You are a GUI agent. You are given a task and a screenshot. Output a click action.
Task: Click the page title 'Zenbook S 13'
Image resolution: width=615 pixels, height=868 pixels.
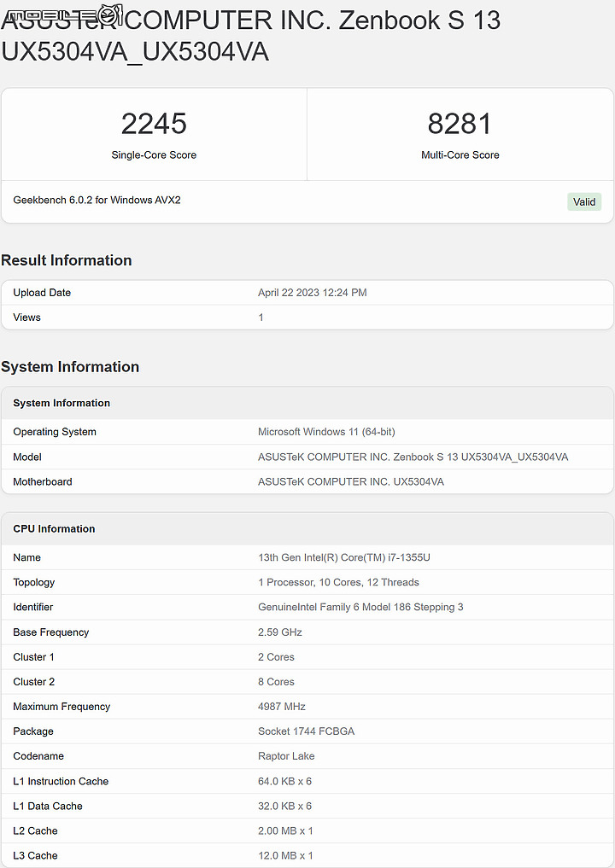point(419,20)
